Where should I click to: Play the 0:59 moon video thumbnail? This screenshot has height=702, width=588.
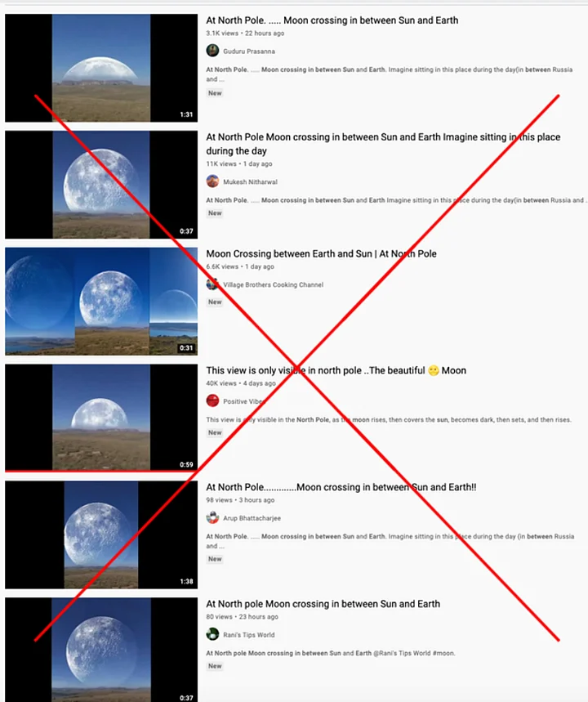pyautogui.click(x=101, y=418)
